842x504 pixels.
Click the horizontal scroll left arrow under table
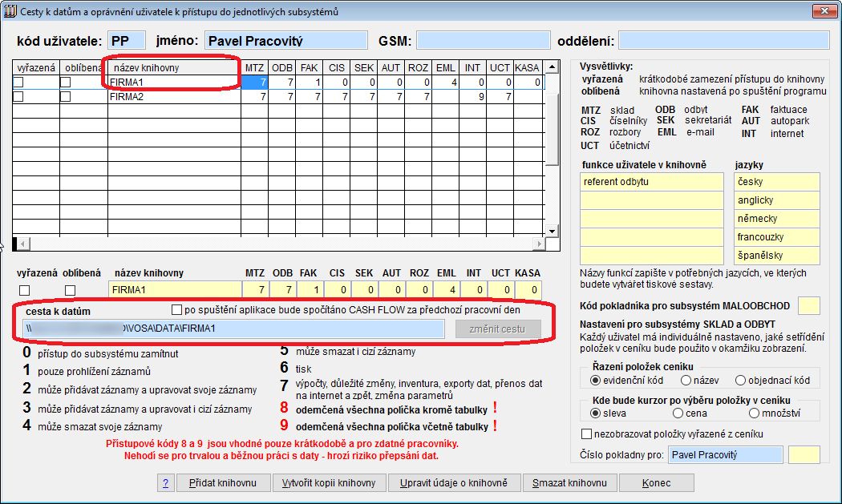[19, 243]
